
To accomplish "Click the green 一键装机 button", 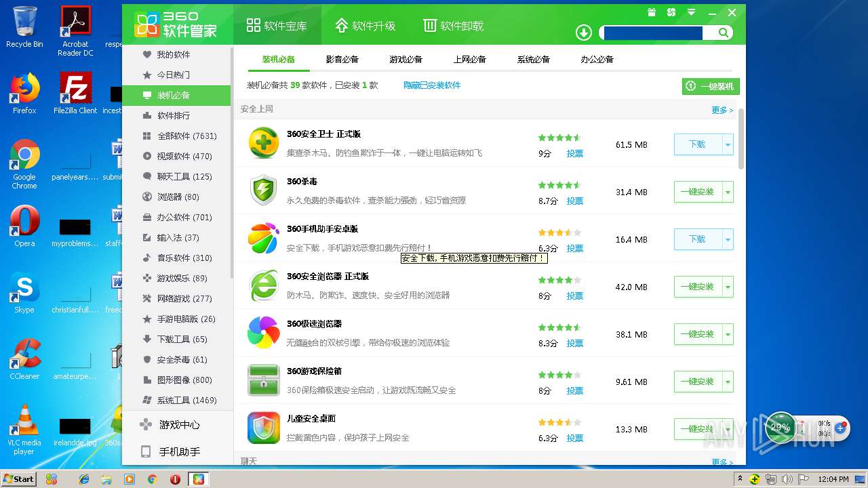I will point(711,86).
